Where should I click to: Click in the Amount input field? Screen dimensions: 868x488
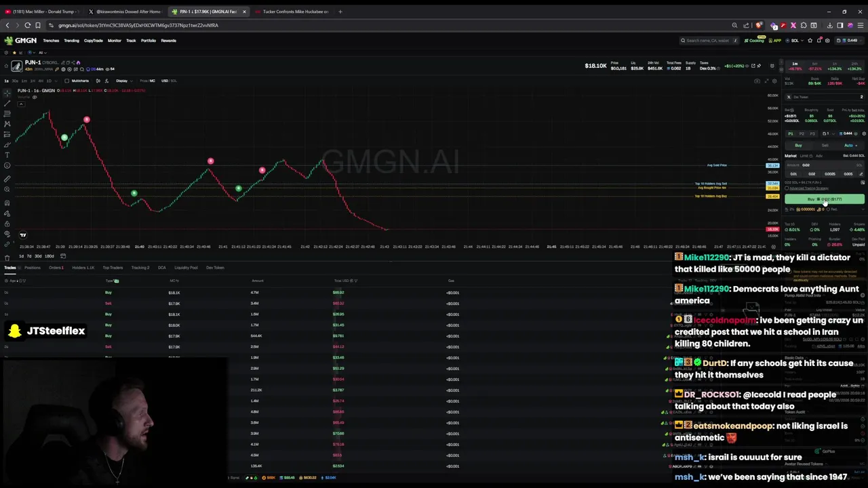(x=825, y=165)
